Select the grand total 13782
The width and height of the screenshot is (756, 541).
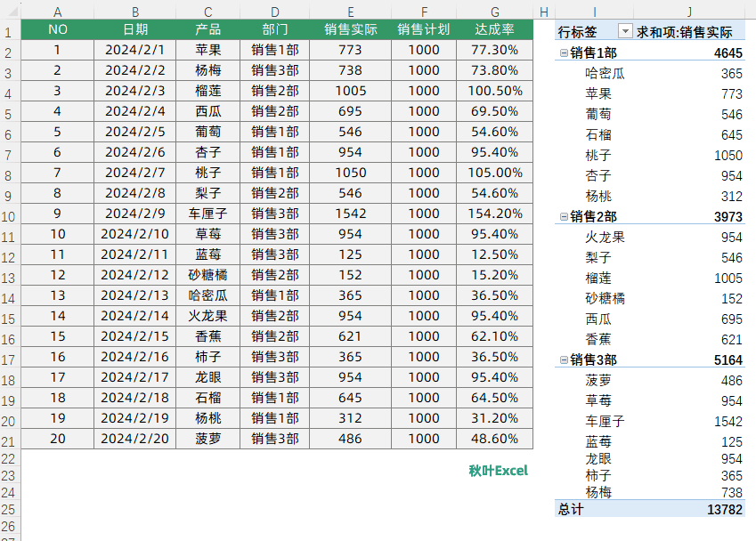(725, 509)
